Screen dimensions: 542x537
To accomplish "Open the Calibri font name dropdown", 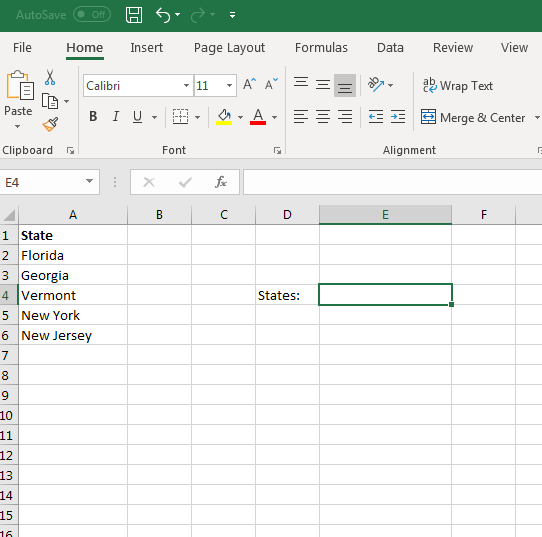I will tap(186, 85).
